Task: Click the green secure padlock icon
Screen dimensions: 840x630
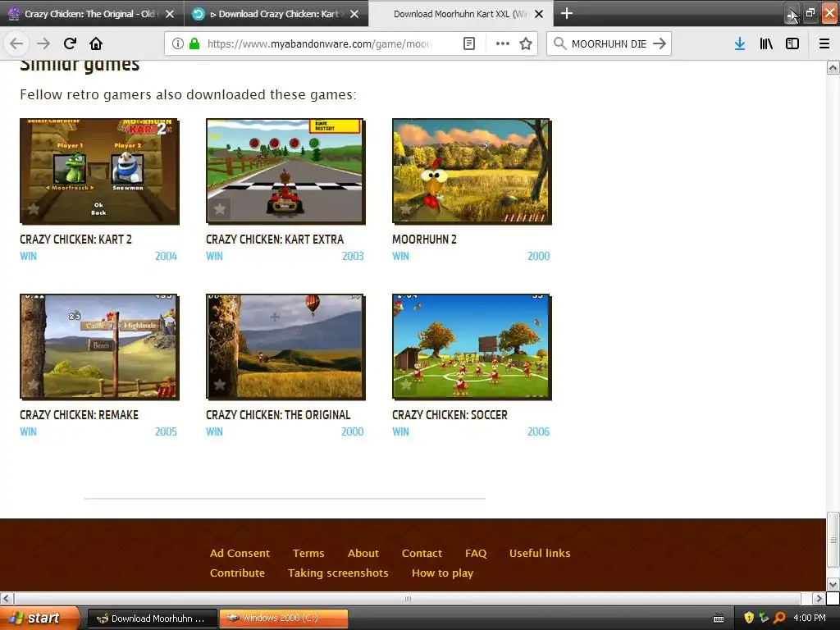Action: (x=194, y=43)
